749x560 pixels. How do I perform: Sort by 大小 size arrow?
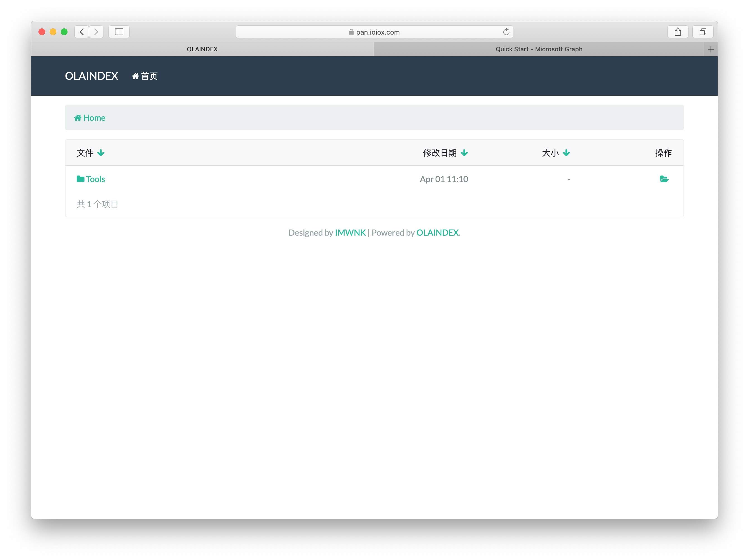pos(566,153)
